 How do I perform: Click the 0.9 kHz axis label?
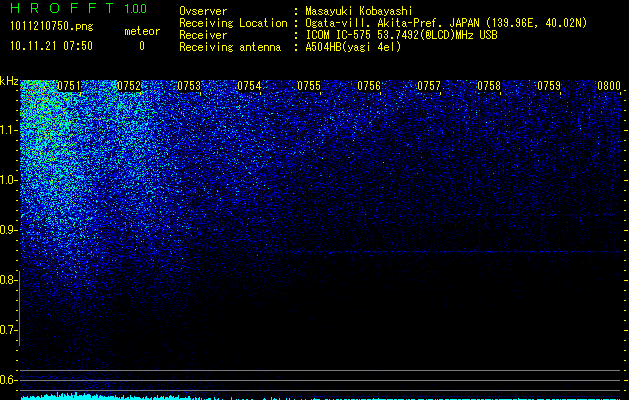click(8, 230)
